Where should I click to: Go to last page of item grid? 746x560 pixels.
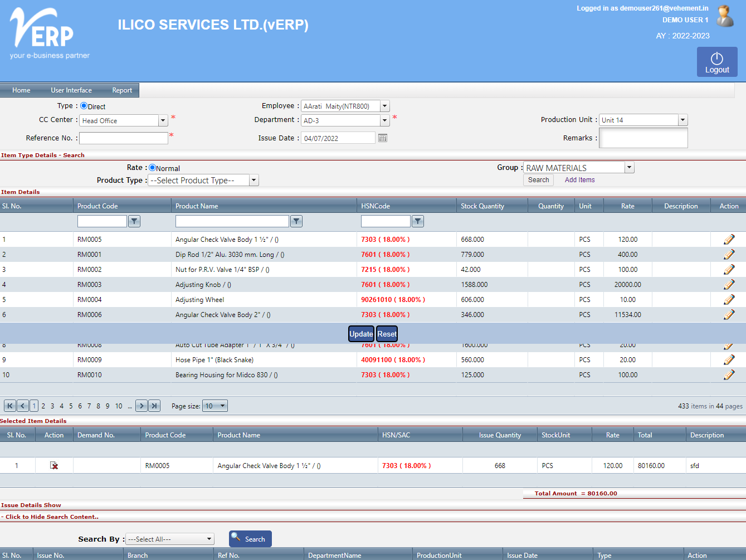[154, 406]
